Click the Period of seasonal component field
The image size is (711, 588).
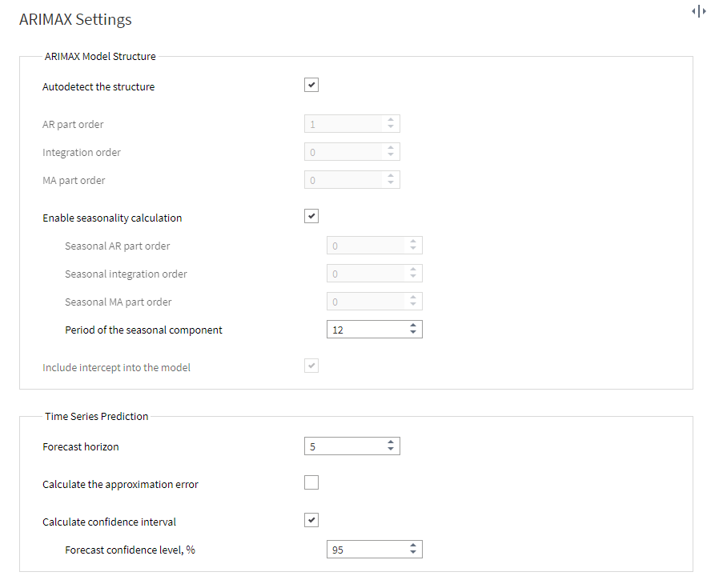[374, 330]
